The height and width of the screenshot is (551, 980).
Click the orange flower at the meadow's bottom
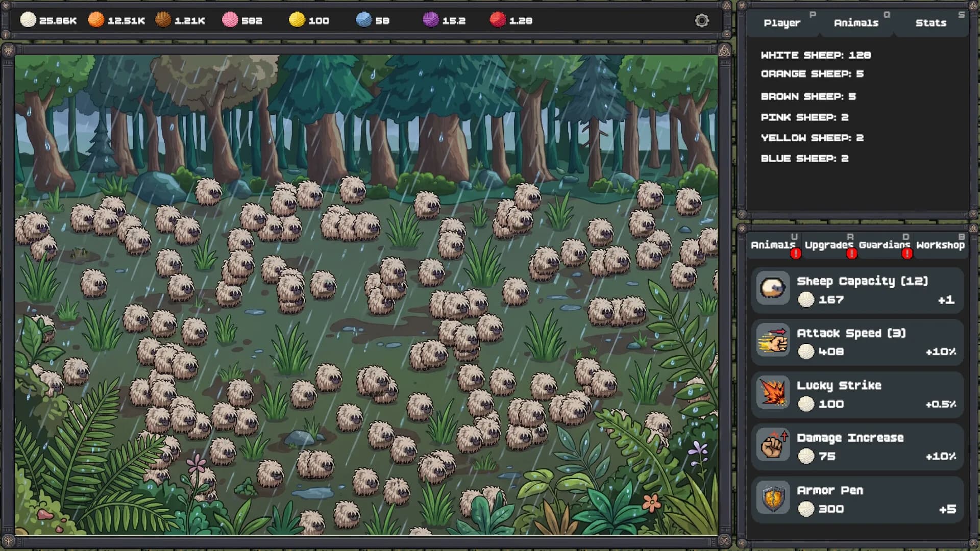(651, 503)
